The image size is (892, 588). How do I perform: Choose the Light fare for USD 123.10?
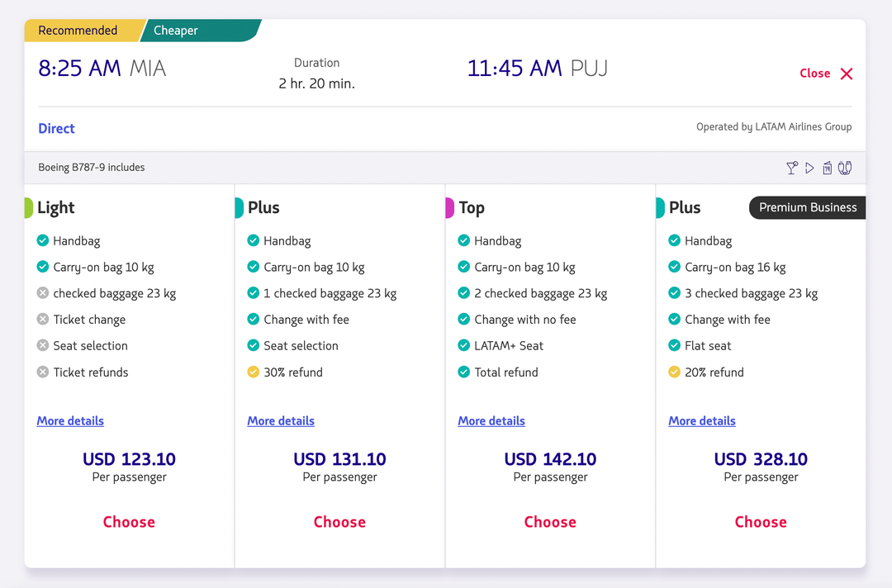[128, 521]
